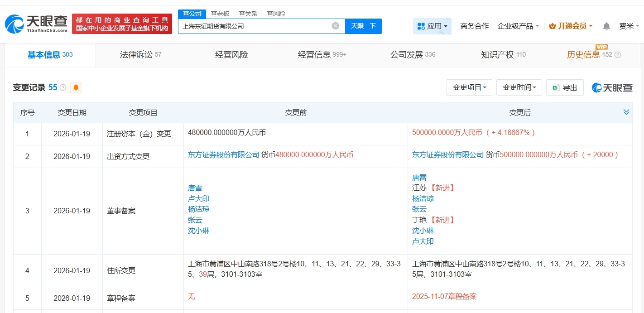Open the 变更项目 filter dropdown

point(469,87)
